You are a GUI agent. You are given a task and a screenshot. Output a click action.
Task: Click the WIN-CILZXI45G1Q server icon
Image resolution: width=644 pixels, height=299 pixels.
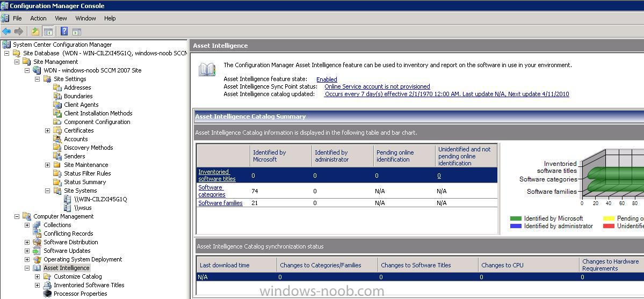click(68, 199)
